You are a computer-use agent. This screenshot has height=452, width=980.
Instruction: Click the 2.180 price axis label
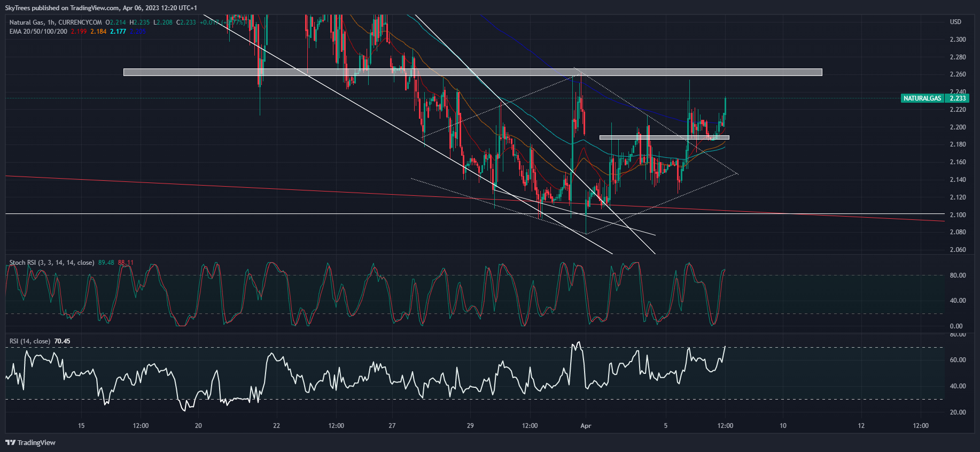(x=958, y=144)
